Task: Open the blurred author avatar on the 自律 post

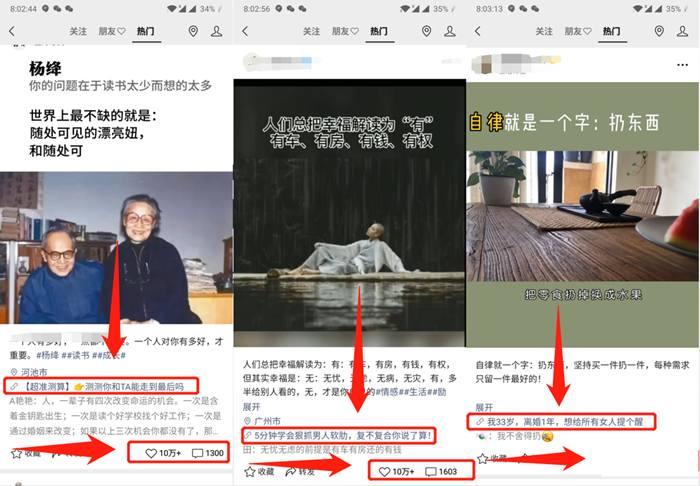Action: point(482,63)
